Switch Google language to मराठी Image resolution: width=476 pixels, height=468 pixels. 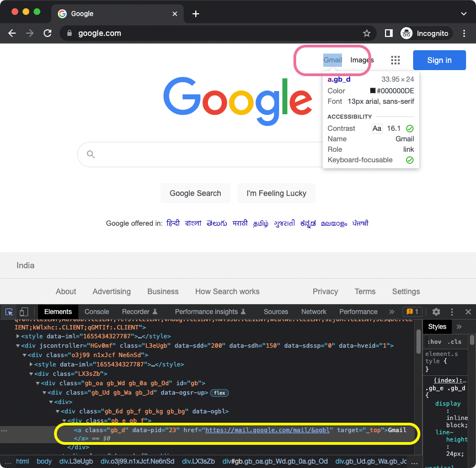tap(240, 223)
